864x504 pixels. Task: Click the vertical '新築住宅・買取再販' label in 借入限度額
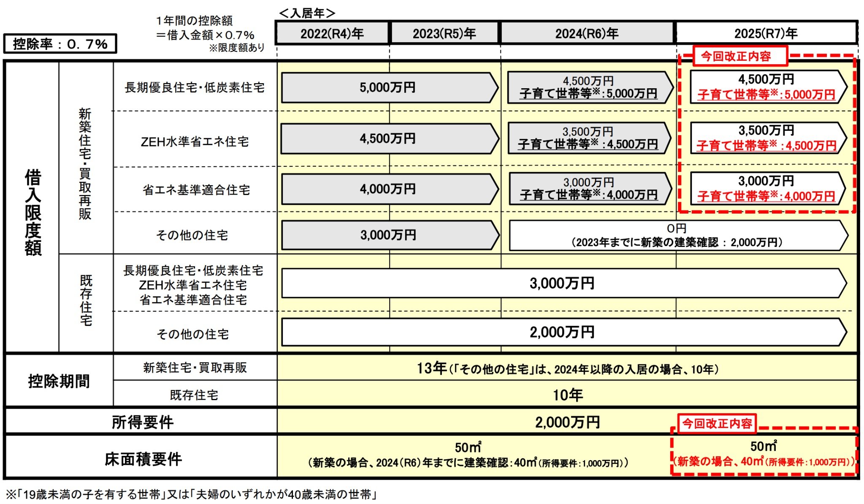coord(85,163)
